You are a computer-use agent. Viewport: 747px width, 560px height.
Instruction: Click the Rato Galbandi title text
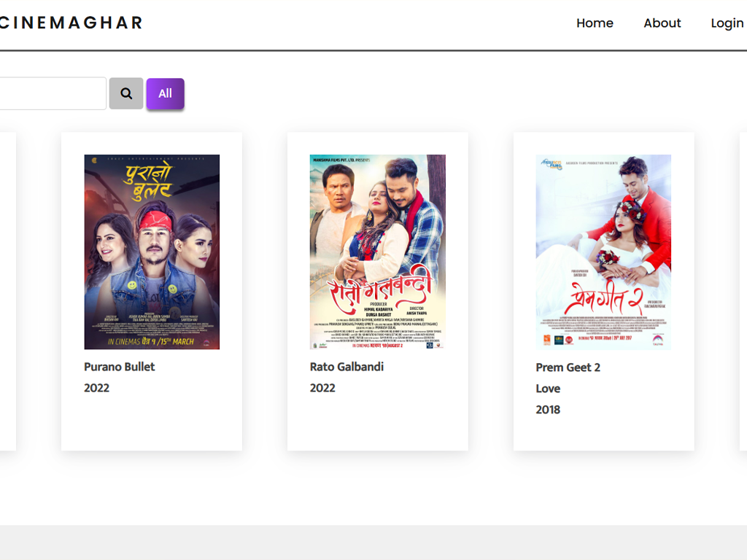pos(347,367)
